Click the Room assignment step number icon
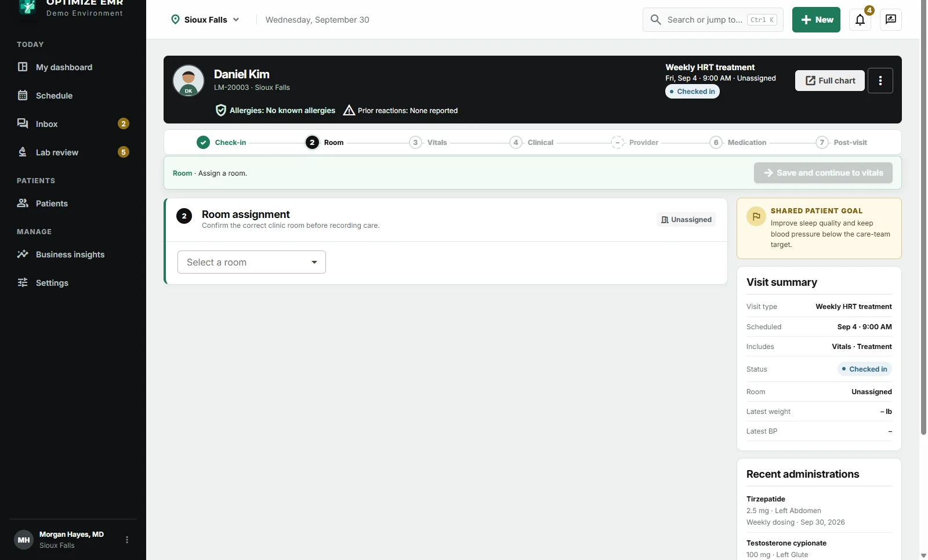This screenshot has width=928, height=560. [184, 216]
